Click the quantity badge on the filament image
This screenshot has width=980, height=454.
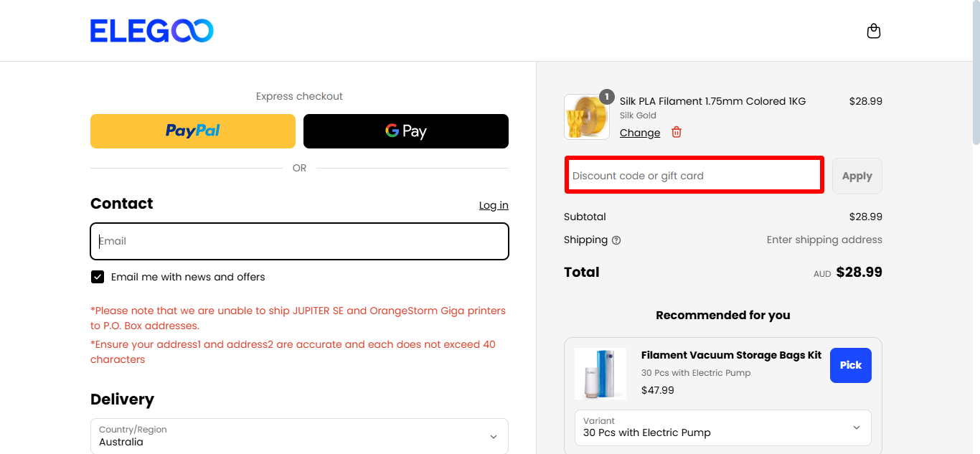[607, 96]
